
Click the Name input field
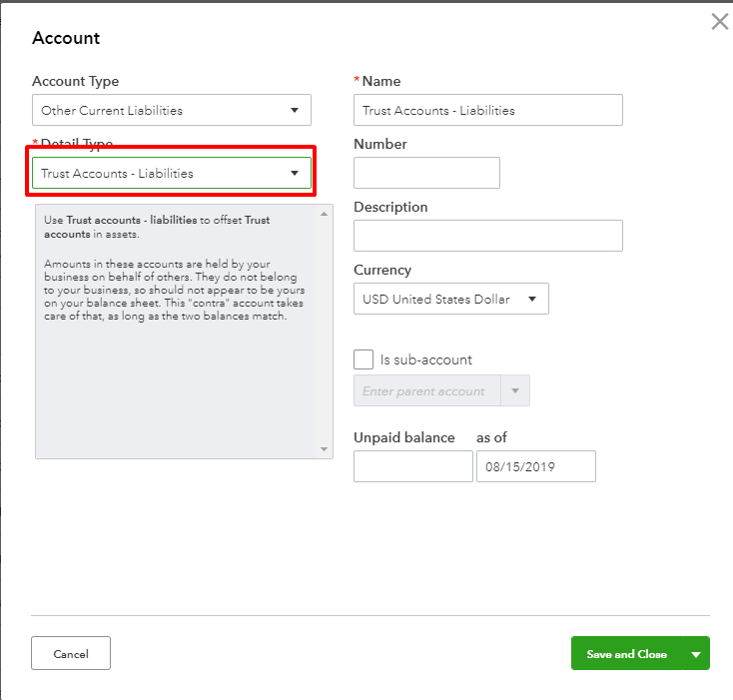pos(487,110)
